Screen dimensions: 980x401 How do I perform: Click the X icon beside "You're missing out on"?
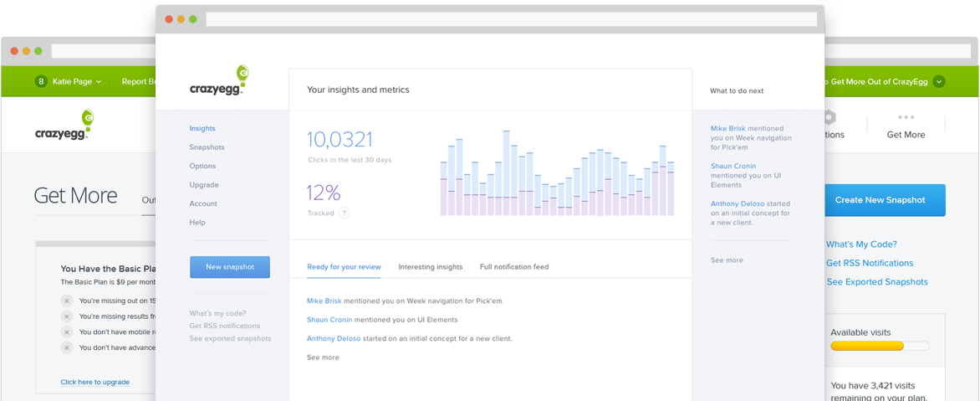(x=67, y=301)
